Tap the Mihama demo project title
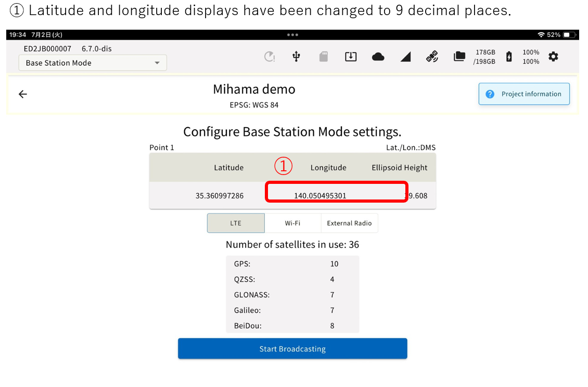 coord(254,90)
